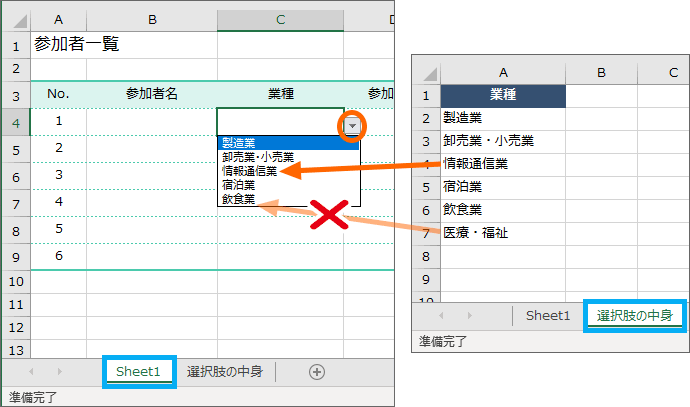690x407 pixels.
Task: Choose 製造業 from the dropdown list
Action: coord(289,143)
